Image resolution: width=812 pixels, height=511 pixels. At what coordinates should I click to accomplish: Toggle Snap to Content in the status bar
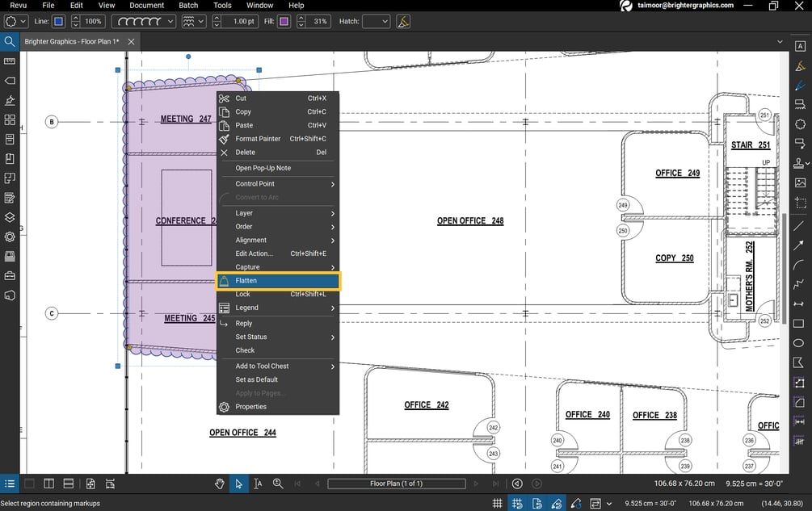536,502
